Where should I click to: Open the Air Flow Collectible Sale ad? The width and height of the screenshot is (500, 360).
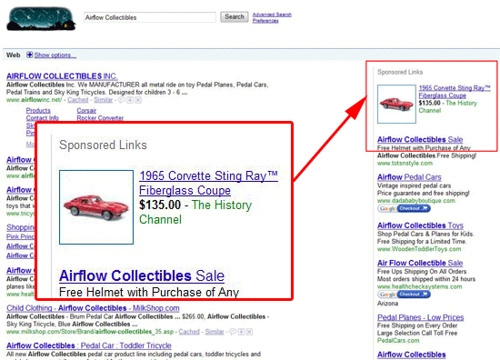pos(420,263)
